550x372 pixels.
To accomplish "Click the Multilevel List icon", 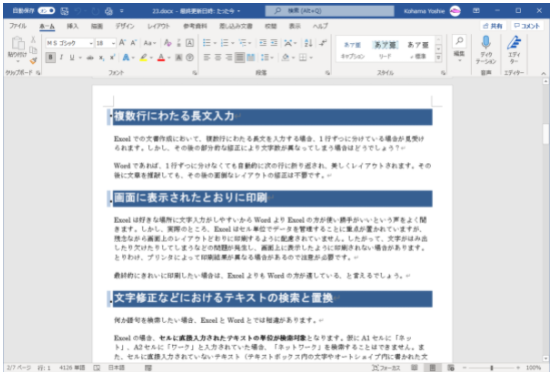I will (x=242, y=43).
